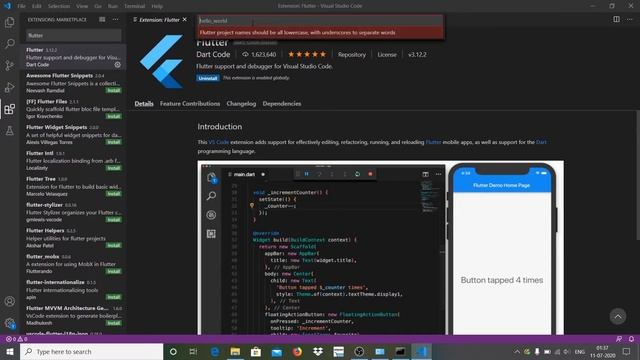
Task: Open Extensions panel more actions menu
Action: pos(116,19)
